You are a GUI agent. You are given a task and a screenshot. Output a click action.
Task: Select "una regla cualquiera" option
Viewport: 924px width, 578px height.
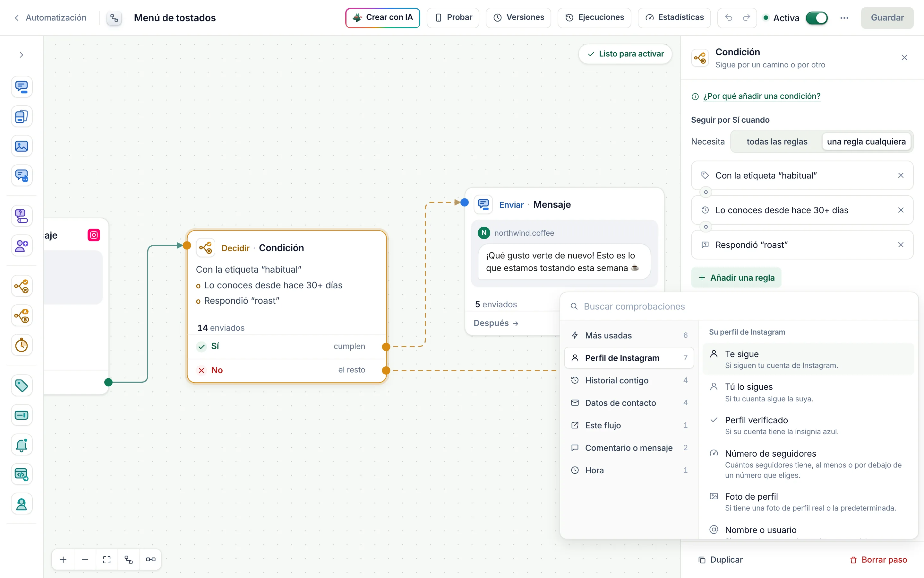point(866,141)
